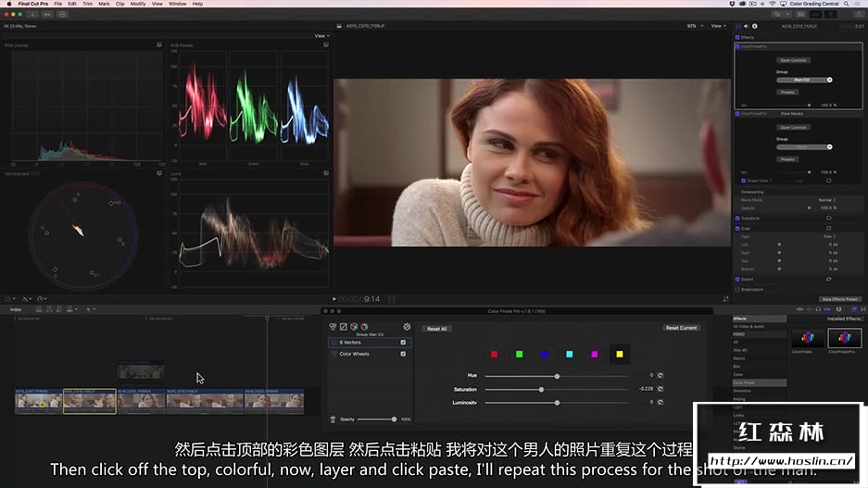Open the scopes View dropdown

tap(321, 36)
